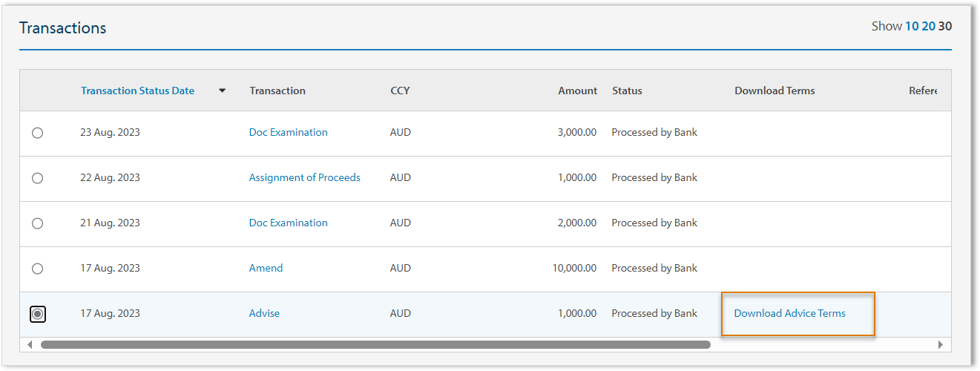Image resolution: width=980 pixels, height=371 pixels.
Task: Open the Doc Examination link dated 21 Aug.
Action: point(288,223)
